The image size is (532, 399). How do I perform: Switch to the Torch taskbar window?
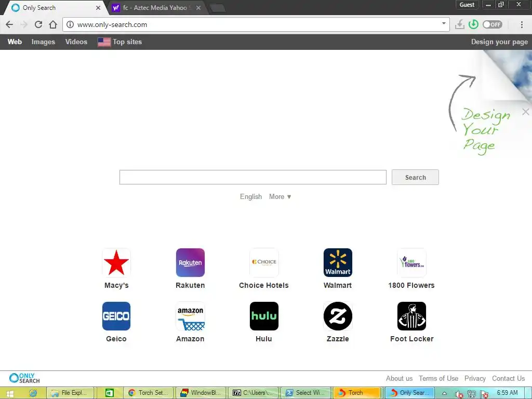point(358,393)
